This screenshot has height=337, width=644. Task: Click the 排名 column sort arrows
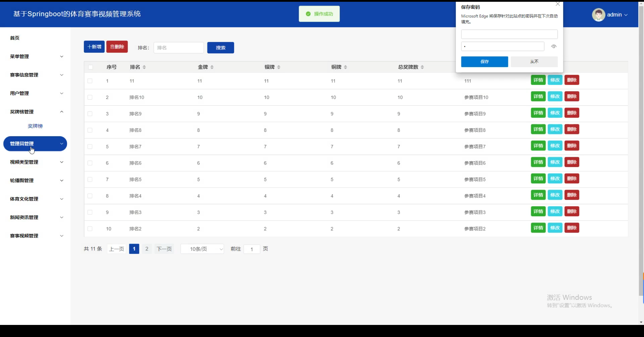click(x=144, y=67)
